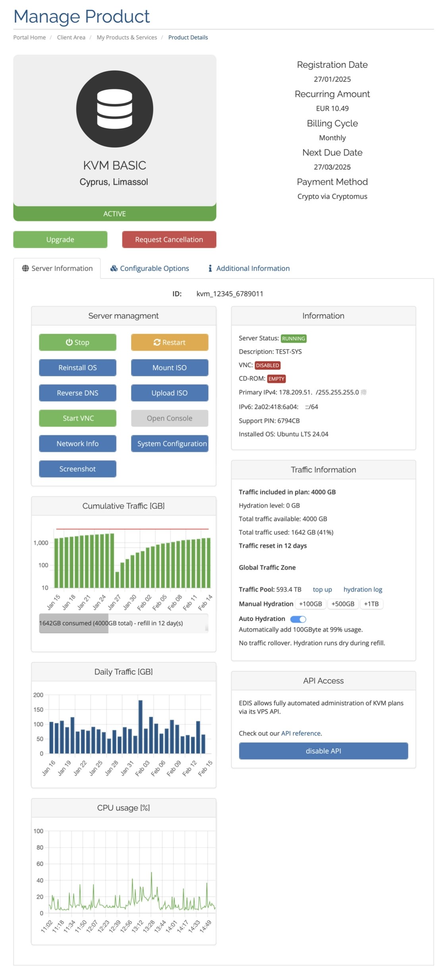
Task: Click the top up link
Action: tap(322, 589)
